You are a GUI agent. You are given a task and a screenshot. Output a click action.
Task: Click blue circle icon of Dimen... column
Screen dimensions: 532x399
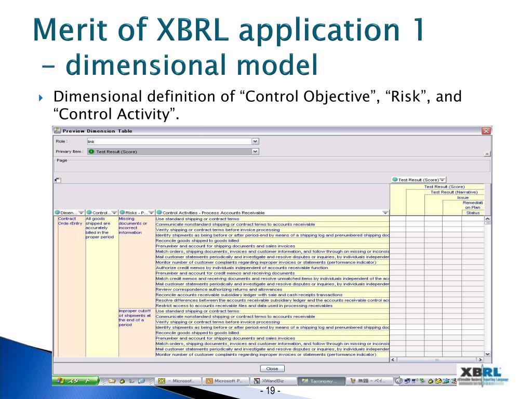pos(57,212)
